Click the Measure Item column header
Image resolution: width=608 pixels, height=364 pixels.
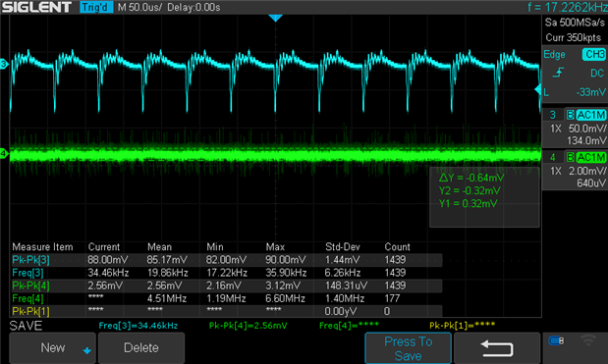pos(42,246)
